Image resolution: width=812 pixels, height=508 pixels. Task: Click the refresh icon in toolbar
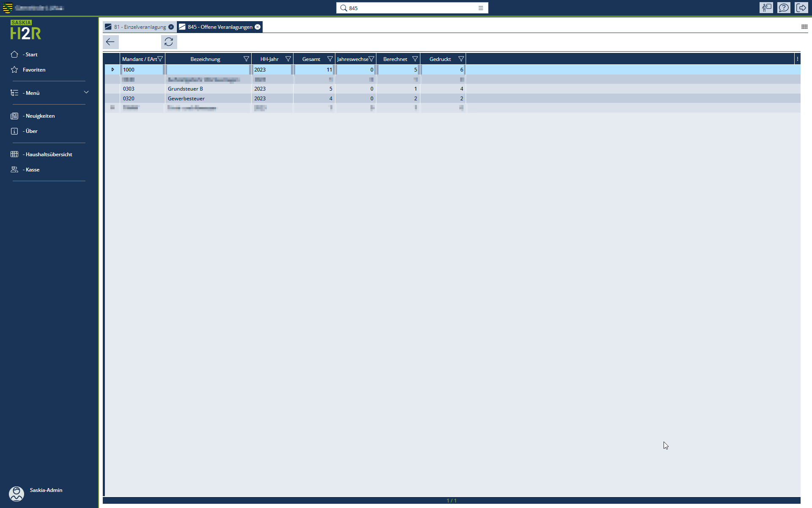169,42
